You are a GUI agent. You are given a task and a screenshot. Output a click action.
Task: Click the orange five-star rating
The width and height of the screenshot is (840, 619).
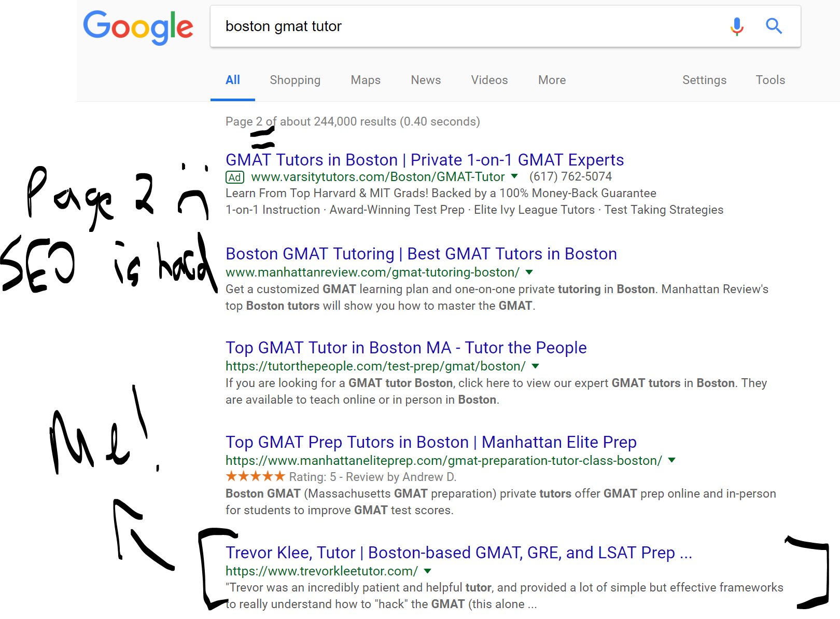click(255, 476)
